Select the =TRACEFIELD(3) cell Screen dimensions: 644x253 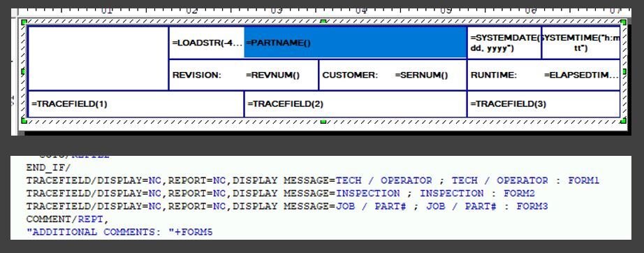(x=543, y=104)
